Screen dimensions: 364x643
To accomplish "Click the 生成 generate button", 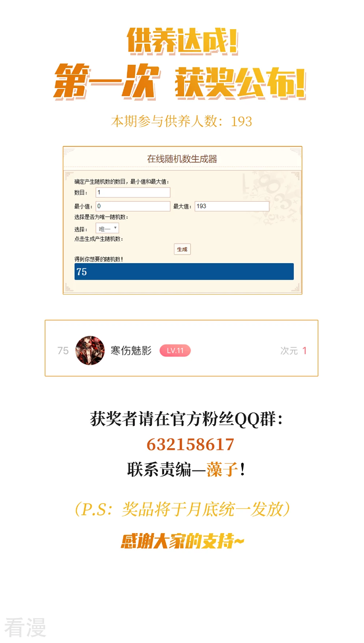I will coord(182,249).
